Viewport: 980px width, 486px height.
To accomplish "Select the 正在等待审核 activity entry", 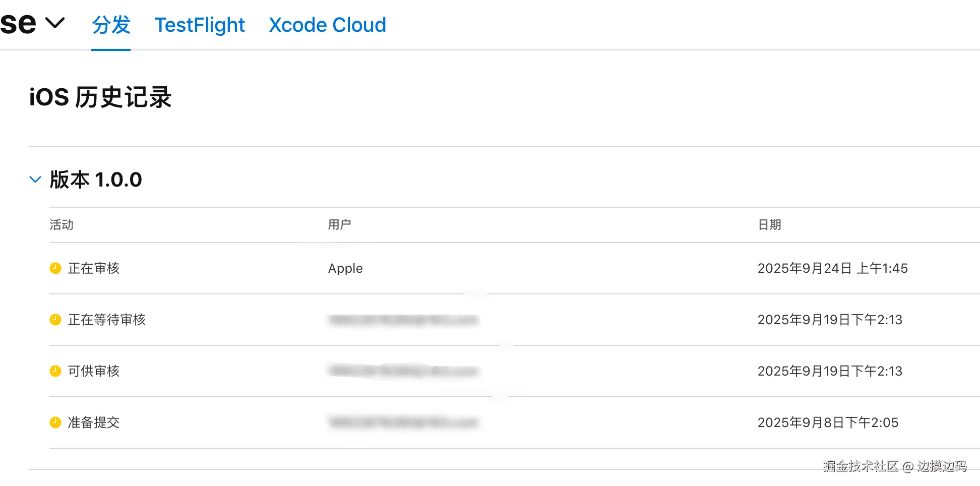I will pos(107,320).
